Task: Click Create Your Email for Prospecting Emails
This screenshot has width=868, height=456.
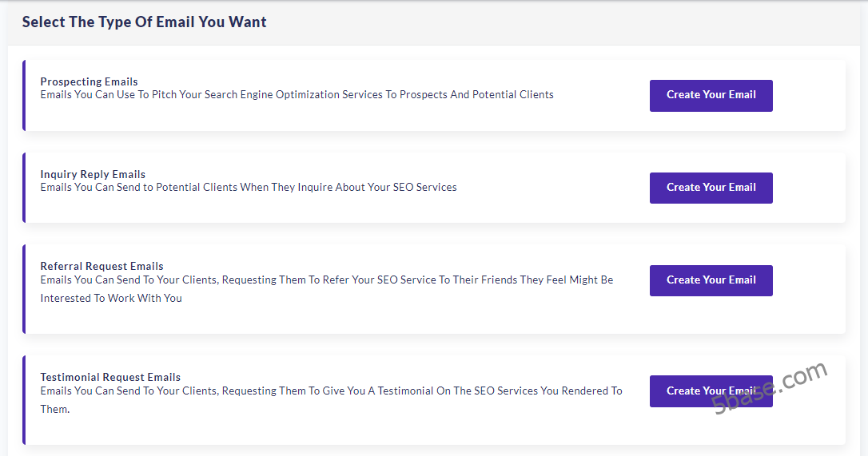Action: point(711,95)
